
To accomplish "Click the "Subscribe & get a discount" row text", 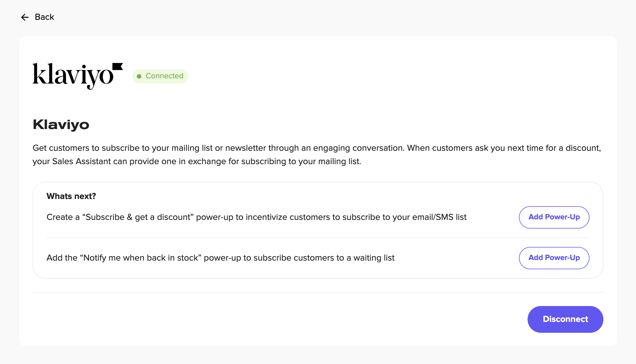I will (256, 217).
